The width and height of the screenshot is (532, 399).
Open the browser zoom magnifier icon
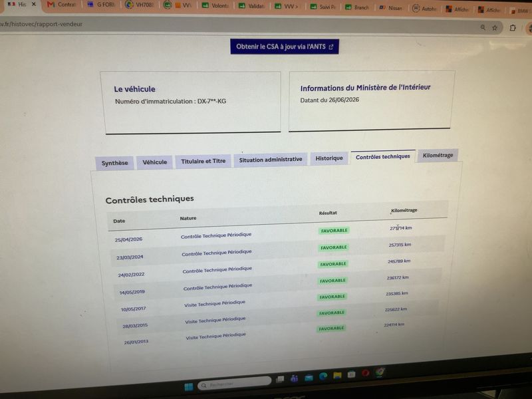[x=483, y=27]
